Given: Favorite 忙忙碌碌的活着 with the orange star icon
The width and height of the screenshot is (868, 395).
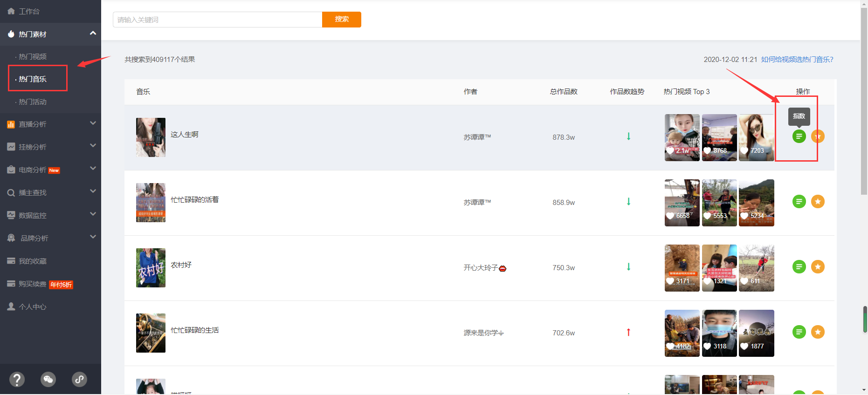Looking at the screenshot, I should point(818,202).
